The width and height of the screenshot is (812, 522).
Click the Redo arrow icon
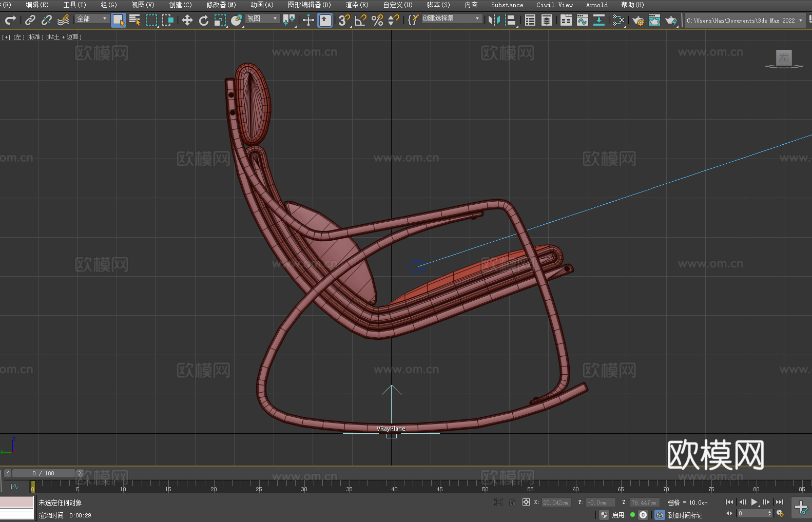click(x=10, y=20)
